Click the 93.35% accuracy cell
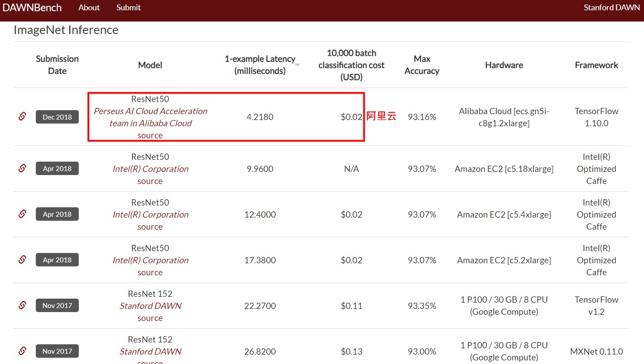The image size is (644, 364). 422,306
